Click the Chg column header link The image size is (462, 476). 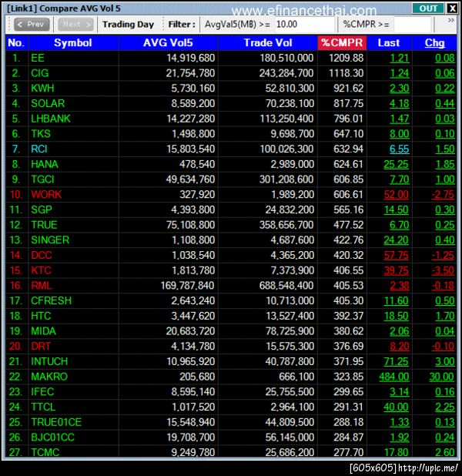(434, 43)
